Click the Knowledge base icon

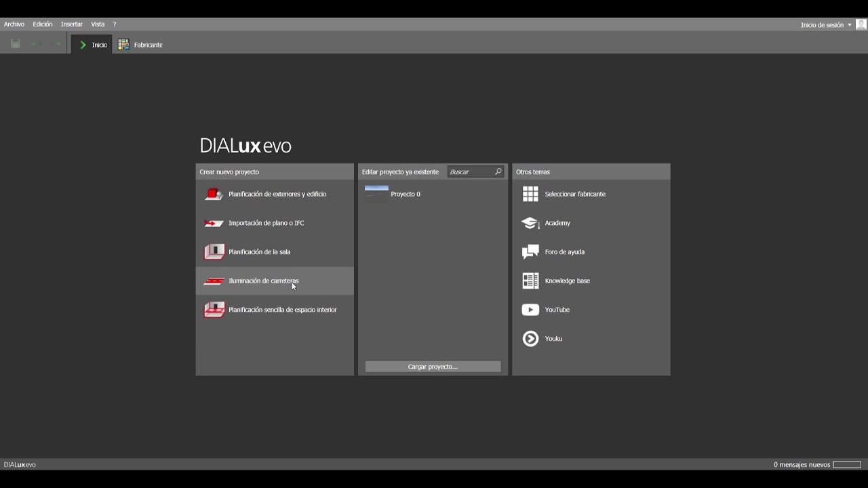530,281
